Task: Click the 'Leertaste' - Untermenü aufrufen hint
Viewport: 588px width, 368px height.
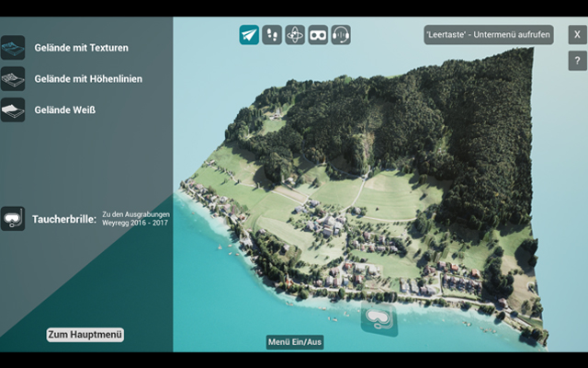Action: 489,35
